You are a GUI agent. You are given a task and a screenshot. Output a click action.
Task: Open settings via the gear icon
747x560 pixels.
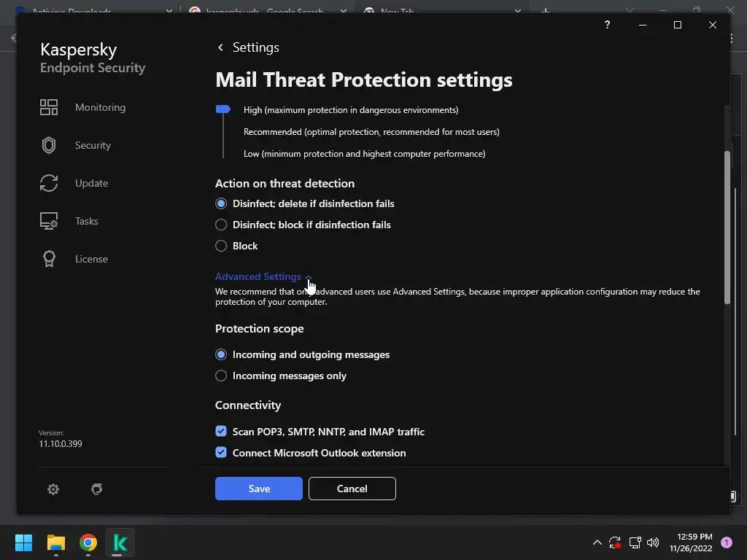(53, 489)
